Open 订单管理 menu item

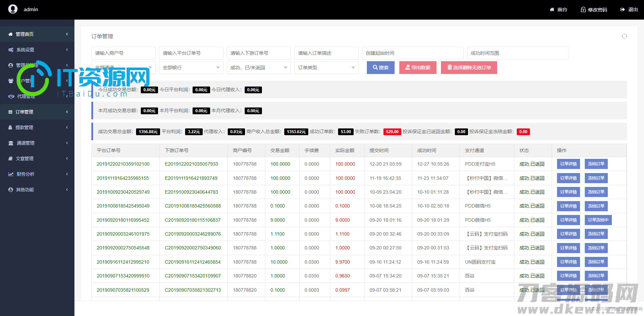point(37,112)
